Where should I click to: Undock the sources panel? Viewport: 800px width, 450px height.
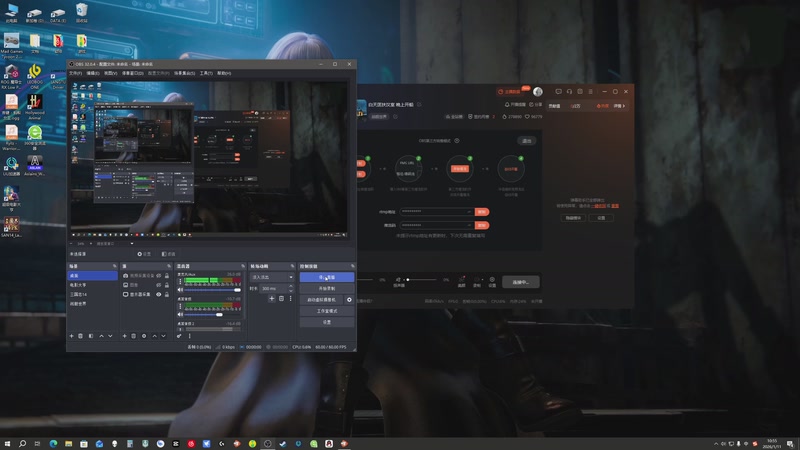[169, 266]
